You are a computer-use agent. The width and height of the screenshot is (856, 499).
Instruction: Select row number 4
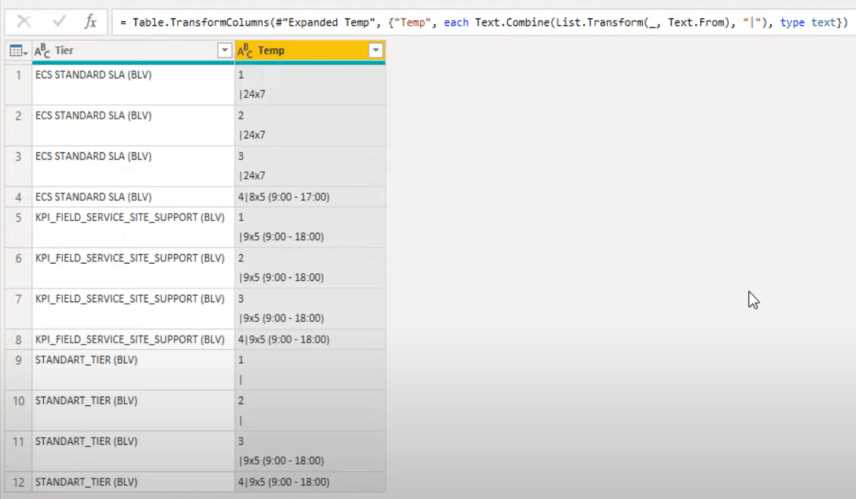click(x=19, y=197)
